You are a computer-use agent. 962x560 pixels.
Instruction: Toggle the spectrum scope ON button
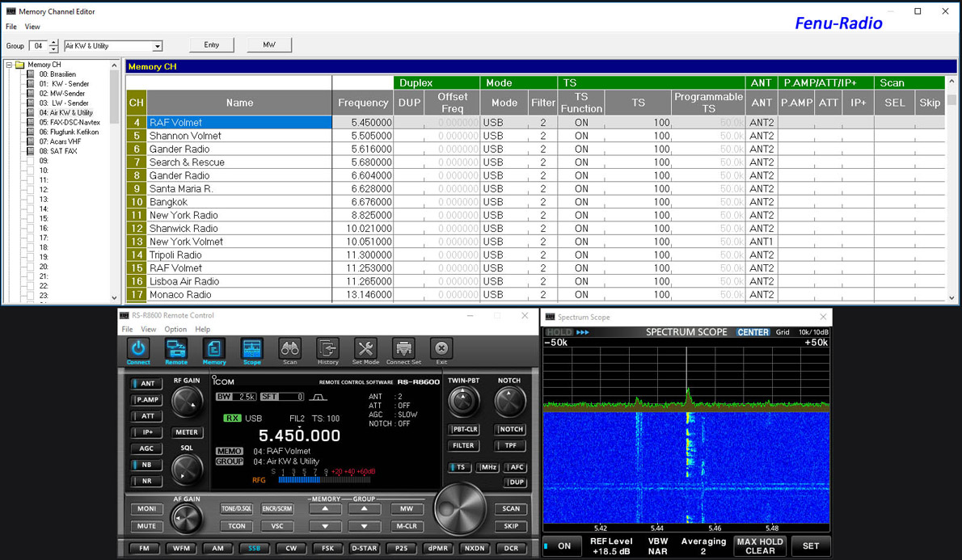pyautogui.click(x=562, y=545)
